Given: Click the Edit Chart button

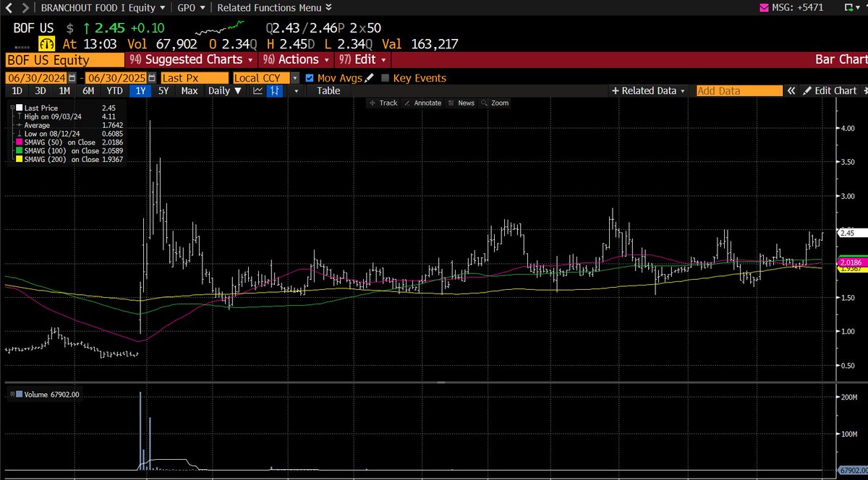Looking at the screenshot, I should 830,91.
